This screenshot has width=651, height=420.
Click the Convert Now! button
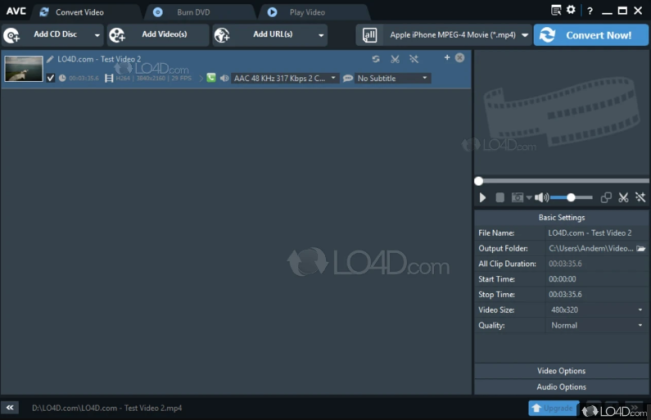coord(591,35)
